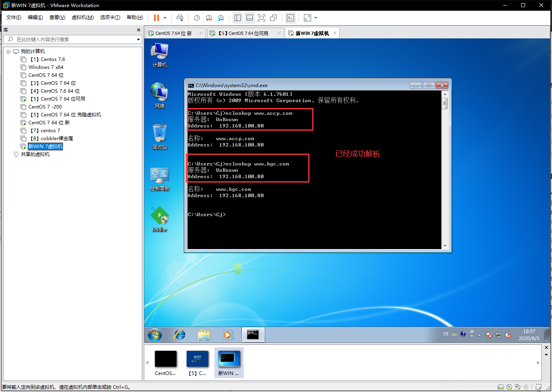Pause the virtual machine with the orange pause icon
Viewport: 552px width, 392px height.
coord(157,18)
